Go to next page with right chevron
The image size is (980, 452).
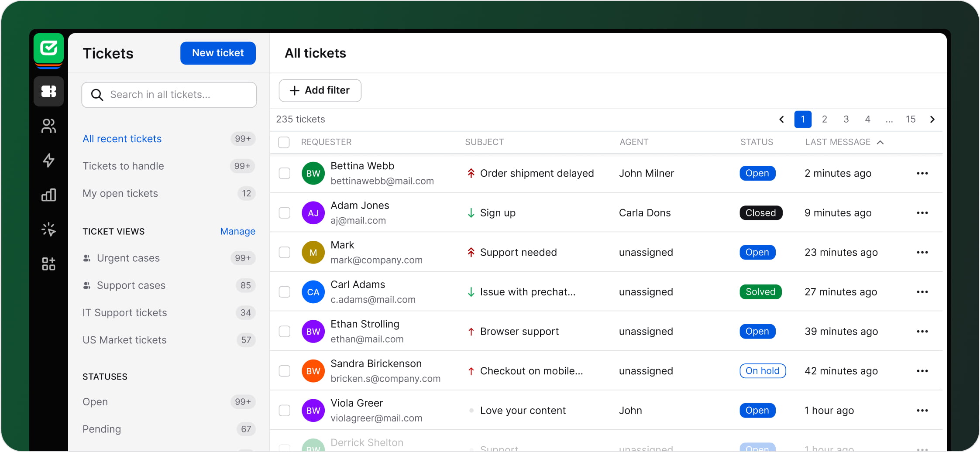pyautogui.click(x=932, y=119)
